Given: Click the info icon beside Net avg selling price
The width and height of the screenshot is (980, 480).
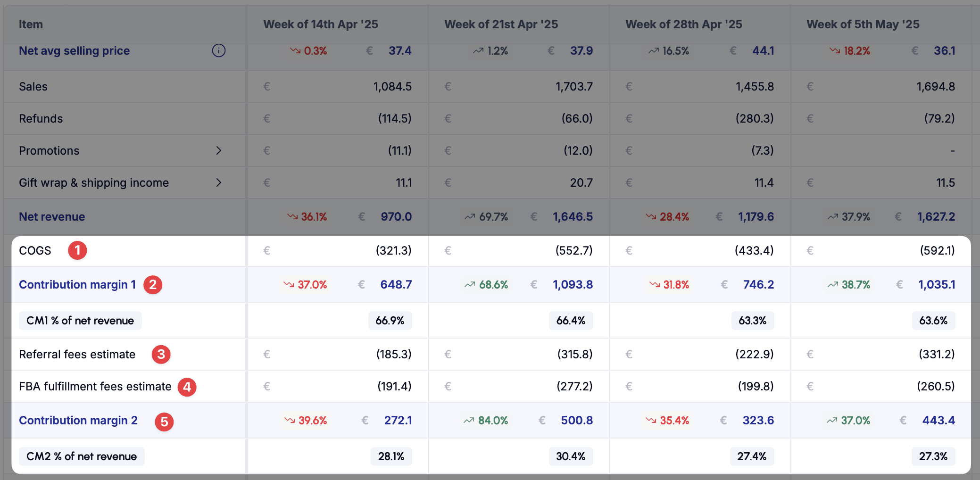Looking at the screenshot, I should [x=218, y=50].
